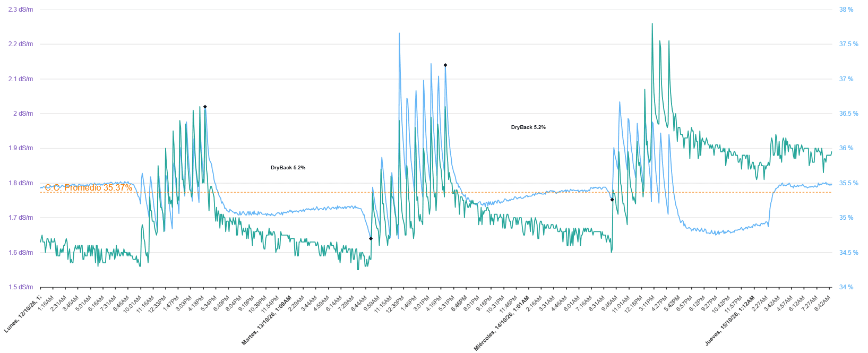868x353 pixels.
Task: Click the '35 %' right axis label
Action: tap(846, 218)
